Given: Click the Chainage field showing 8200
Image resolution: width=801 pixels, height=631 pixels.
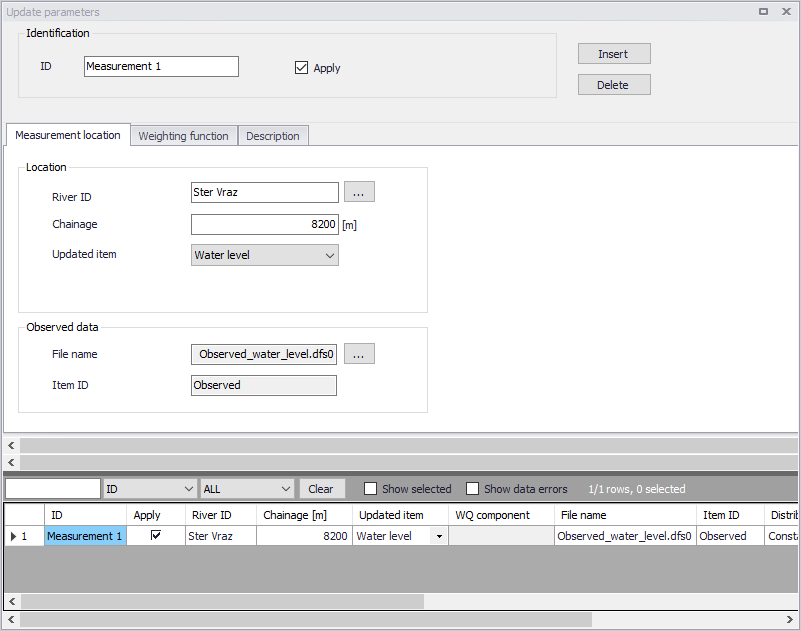Looking at the screenshot, I should coord(265,224).
